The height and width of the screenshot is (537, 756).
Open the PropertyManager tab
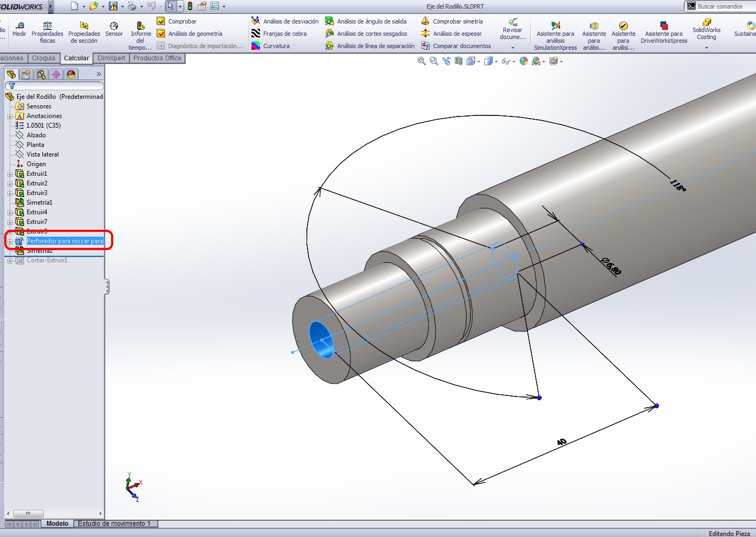(26, 74)
